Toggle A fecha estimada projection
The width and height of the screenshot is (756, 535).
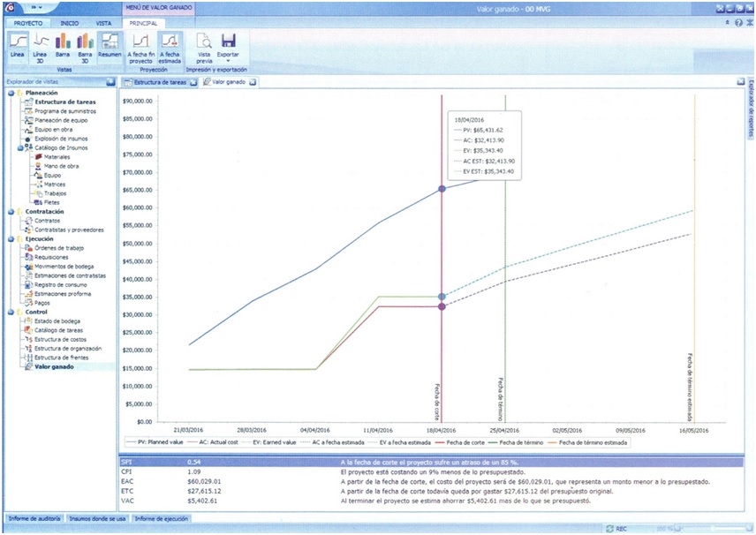(171, 45)
